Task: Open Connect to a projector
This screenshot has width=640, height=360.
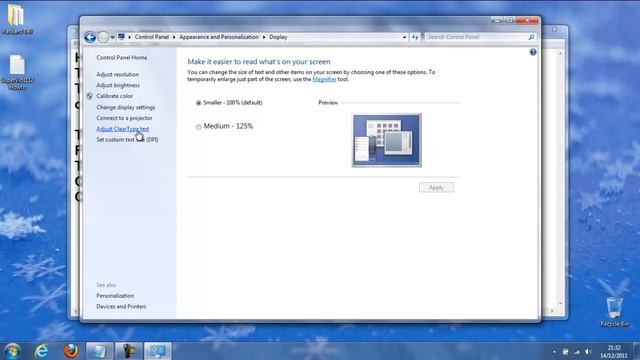Action: 124,118
